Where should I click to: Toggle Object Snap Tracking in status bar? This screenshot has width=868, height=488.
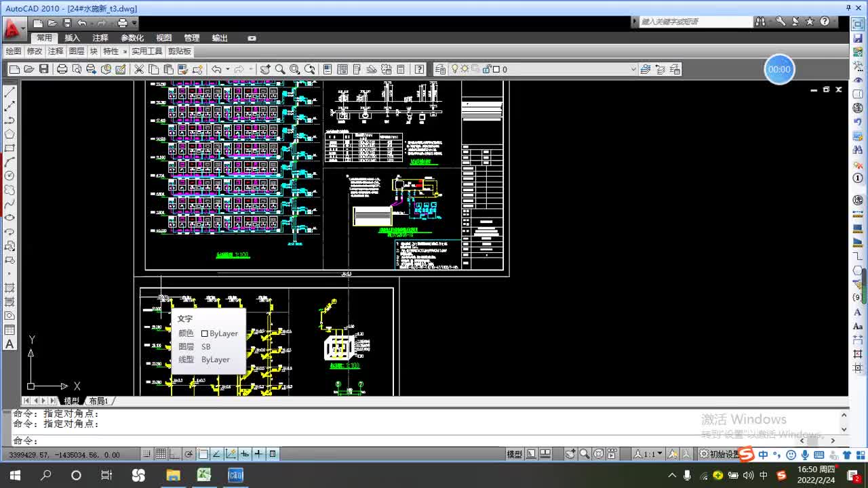pos(217,454)
